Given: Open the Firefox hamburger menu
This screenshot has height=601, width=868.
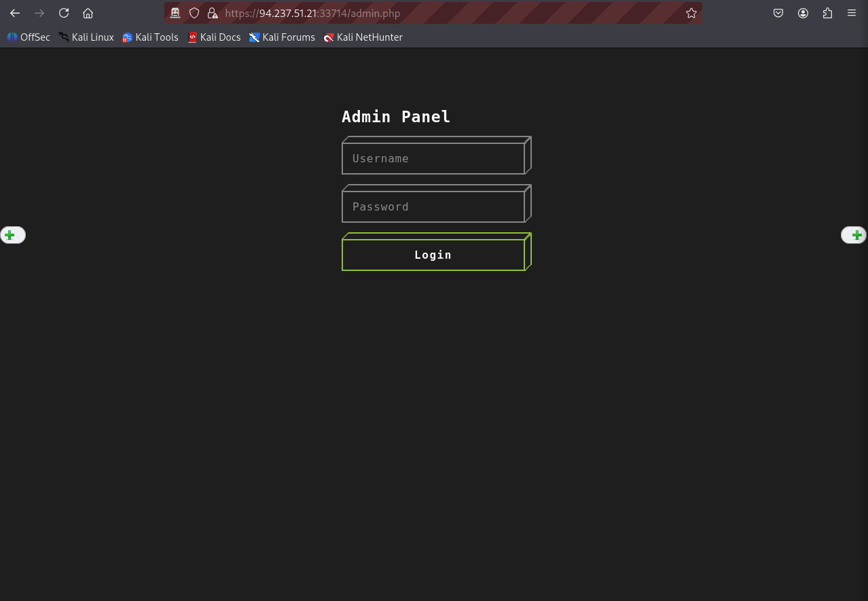Looking at the screenshot, I should pos(852,13).
